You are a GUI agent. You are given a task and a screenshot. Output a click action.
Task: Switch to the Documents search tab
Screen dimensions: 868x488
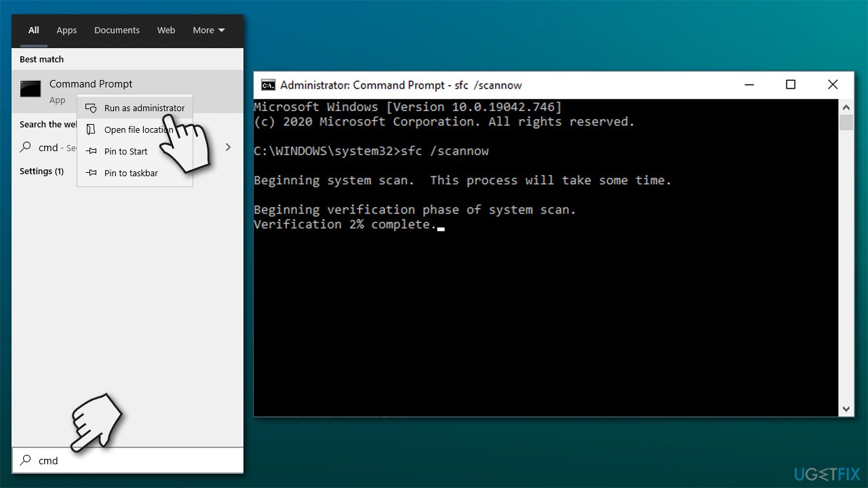click(117, 30)
